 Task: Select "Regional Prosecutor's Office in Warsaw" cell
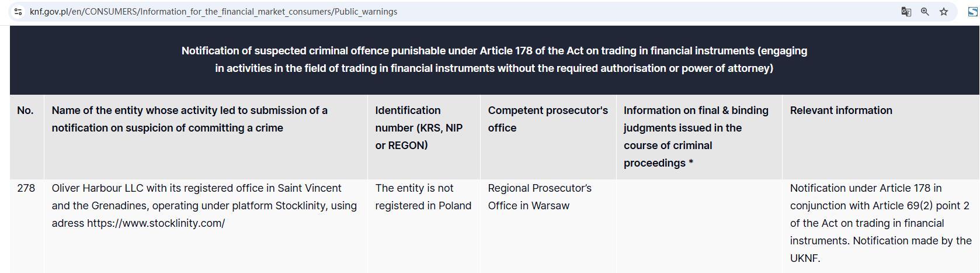click(539, 197)
